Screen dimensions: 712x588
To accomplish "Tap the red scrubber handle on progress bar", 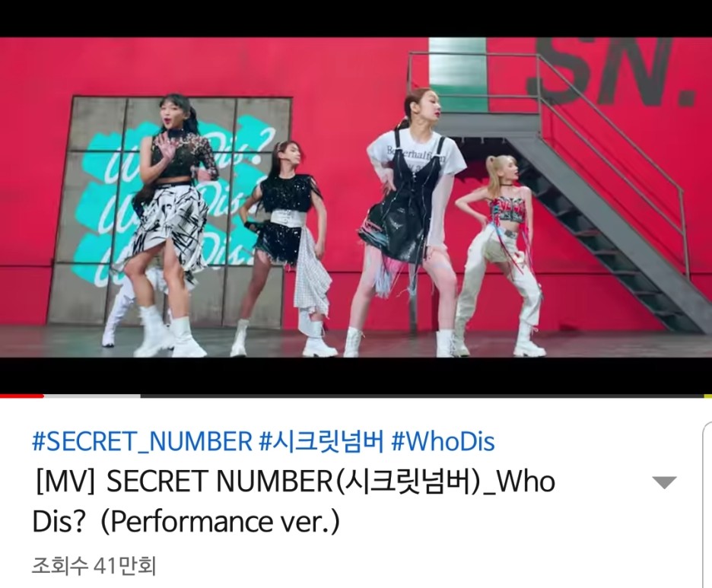I will pyautogui.click(x=43, y=396).
